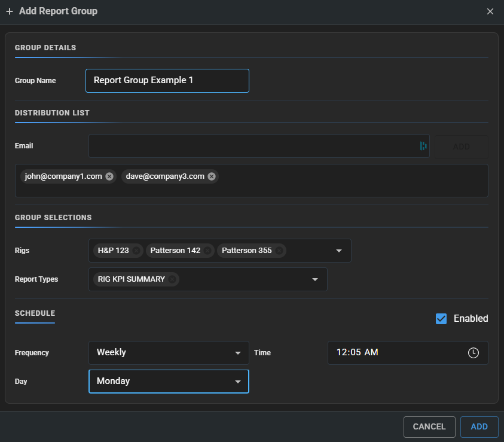Close the Add Report Group dialog
504x442 pixels.
click(490, 11)
